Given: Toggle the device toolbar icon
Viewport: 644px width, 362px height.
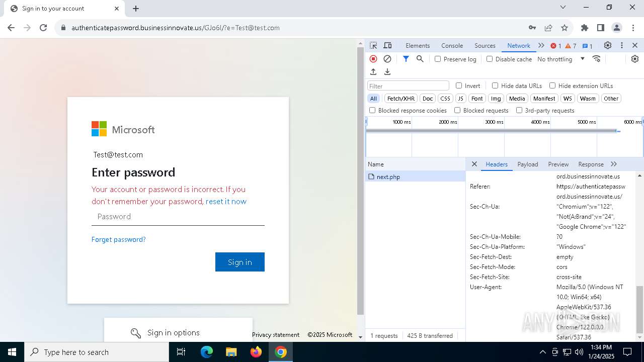Looking at the screenshot, I should pos(387,45).
